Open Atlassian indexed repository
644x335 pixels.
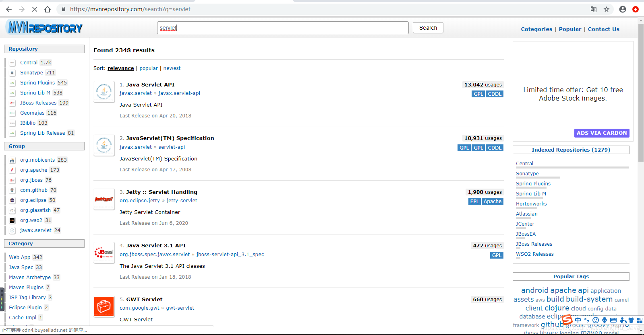coord(527,214)
